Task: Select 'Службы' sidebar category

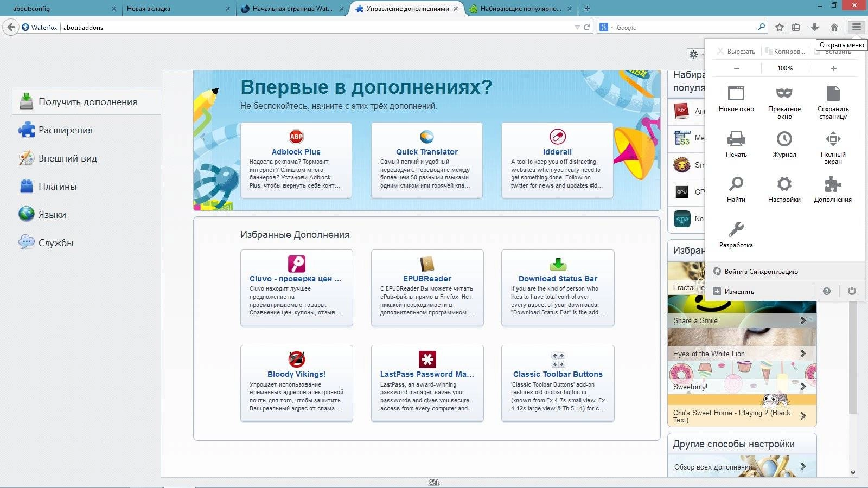Action: coord(87,242)
